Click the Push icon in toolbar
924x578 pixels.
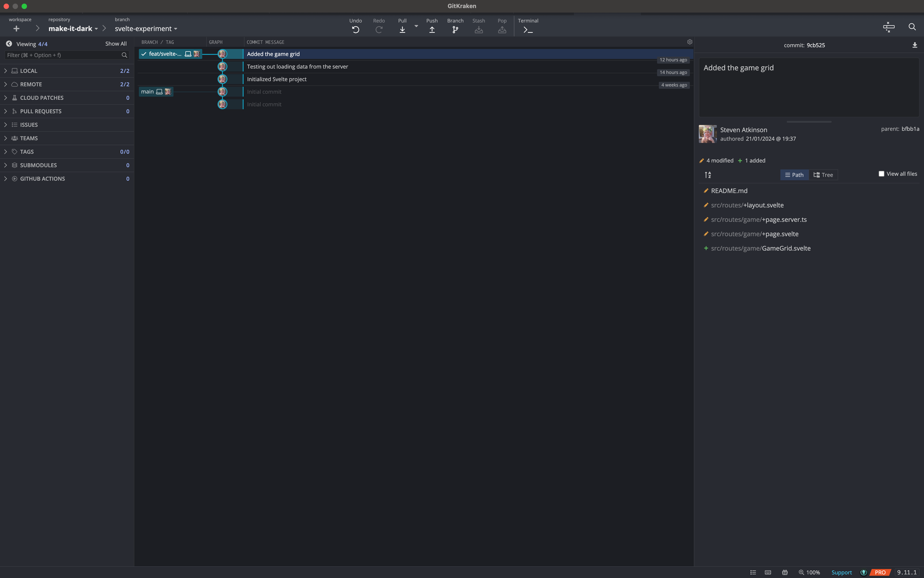432,30
